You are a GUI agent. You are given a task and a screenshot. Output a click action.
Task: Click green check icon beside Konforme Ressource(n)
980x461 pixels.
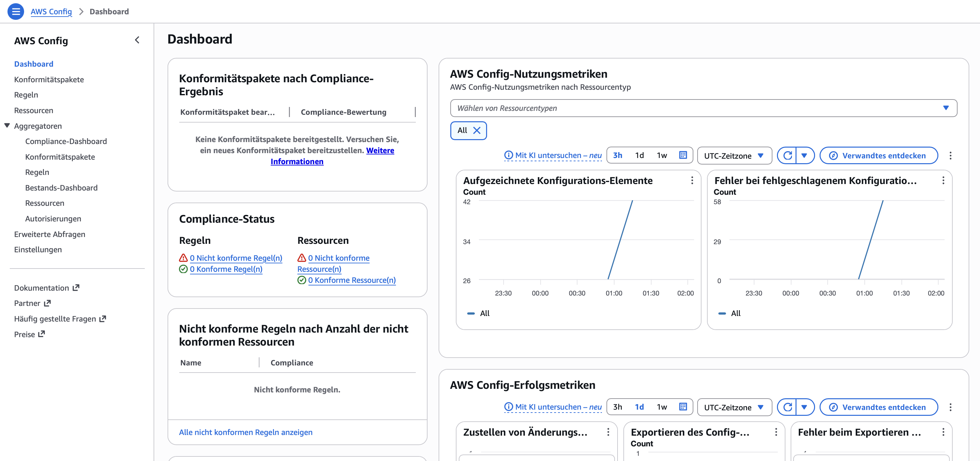pyautogui.click(x=302, y=280)
